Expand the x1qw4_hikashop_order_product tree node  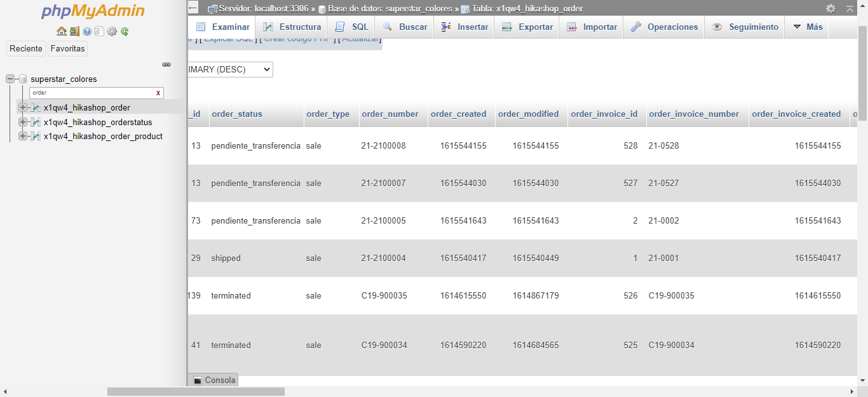23,136
